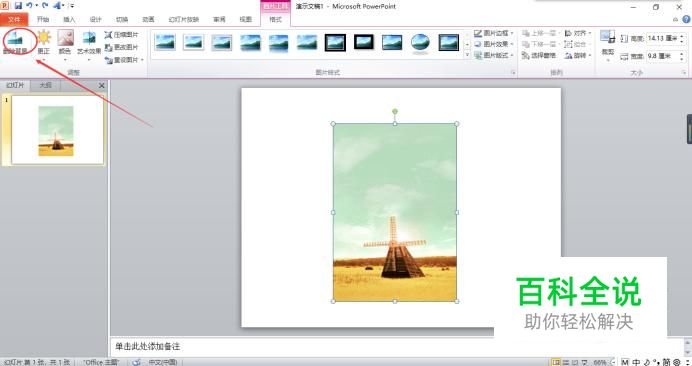This screenshot has height=366, width=692.
Task: Open Artistic Effects (艺术效果) gallery
Action: point(89,42)
